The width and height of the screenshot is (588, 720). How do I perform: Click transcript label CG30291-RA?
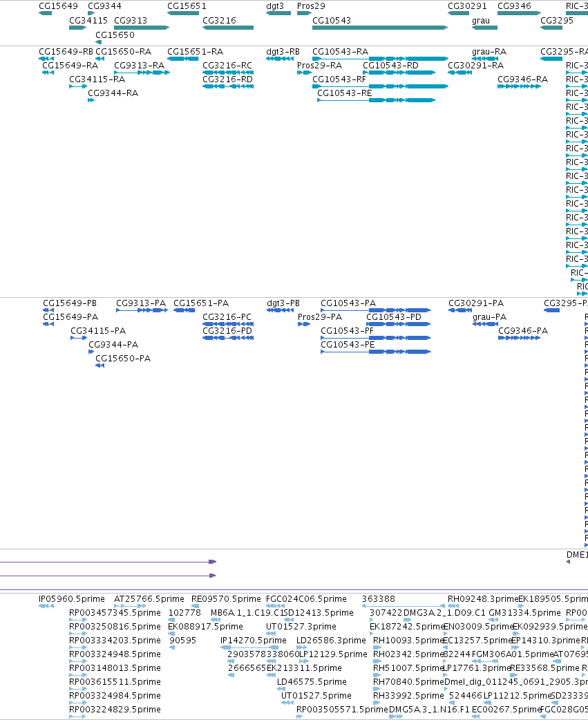[x=476, y=66]
